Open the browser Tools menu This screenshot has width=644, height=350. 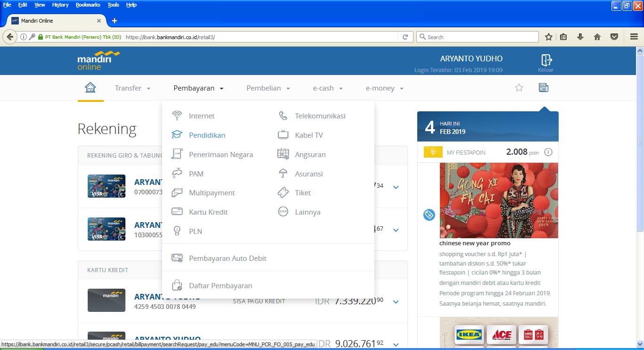113,5
